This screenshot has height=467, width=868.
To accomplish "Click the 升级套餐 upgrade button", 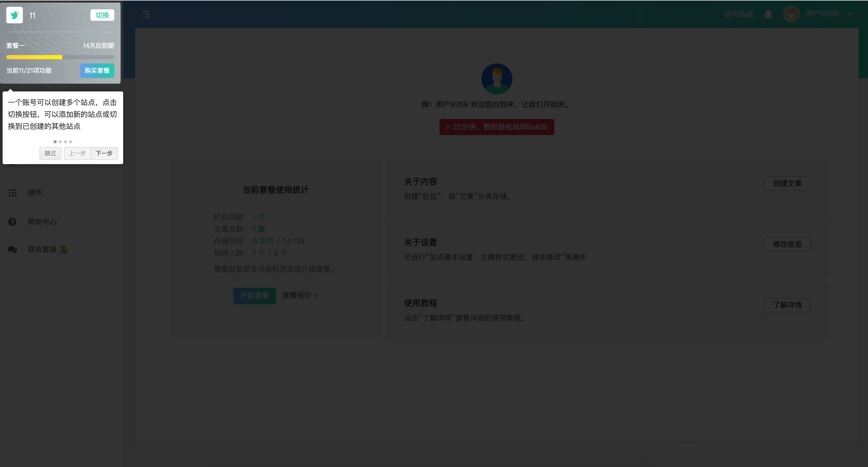I will pyautogui.click(x=254, y=296).
